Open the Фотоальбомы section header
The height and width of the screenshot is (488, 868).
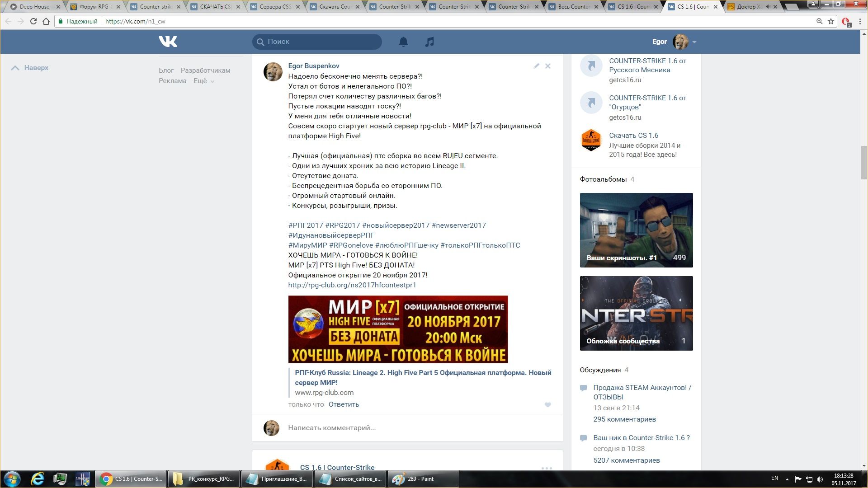pos(603,179)
